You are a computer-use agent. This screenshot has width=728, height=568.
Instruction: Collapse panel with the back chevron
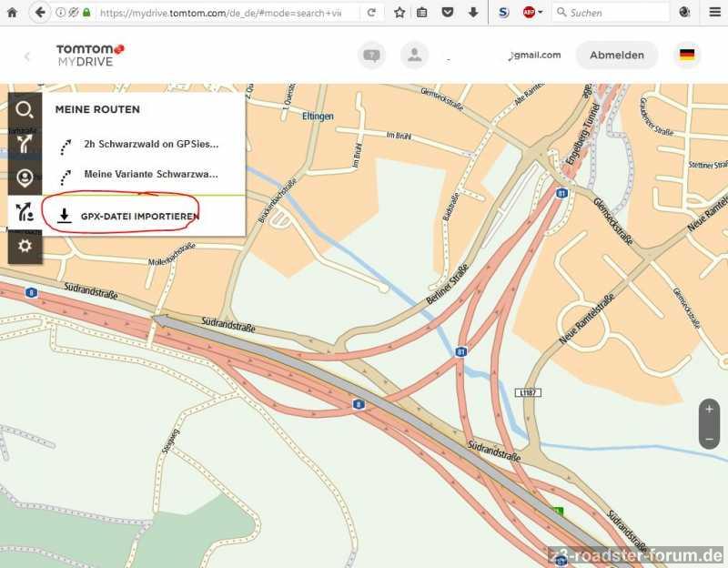tap(27, 56)
